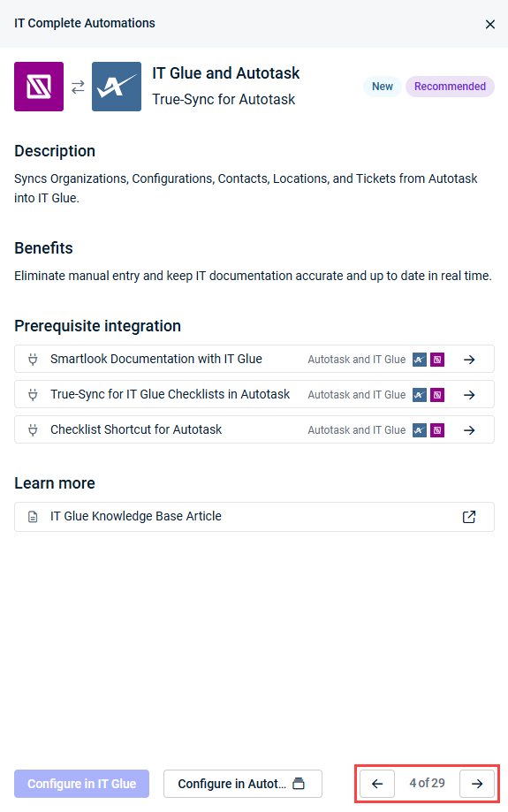Click the Configure in IT Glue button
508x812 pixels.
coord(82,784)
